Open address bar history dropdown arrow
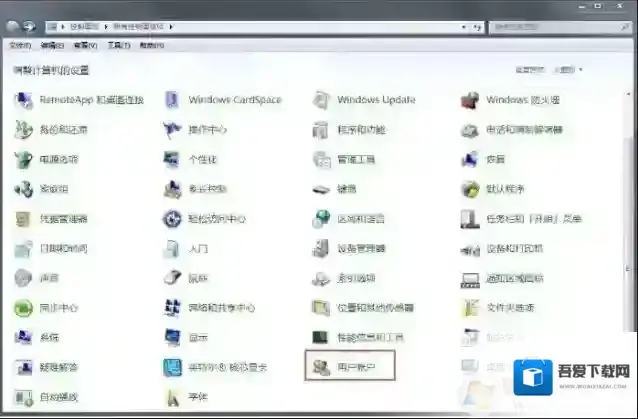Viewport: 638px width, 419px height. click(464, 27)
